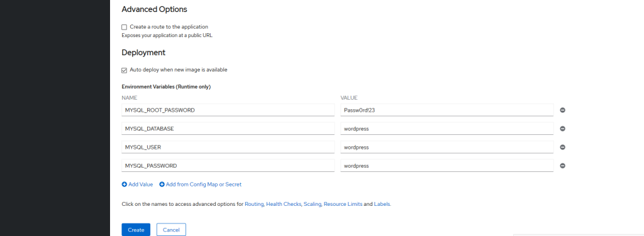This screenshot has width=644, height=236.
Task: Enable Create a route to the application
Action: [x=125, y=27]
